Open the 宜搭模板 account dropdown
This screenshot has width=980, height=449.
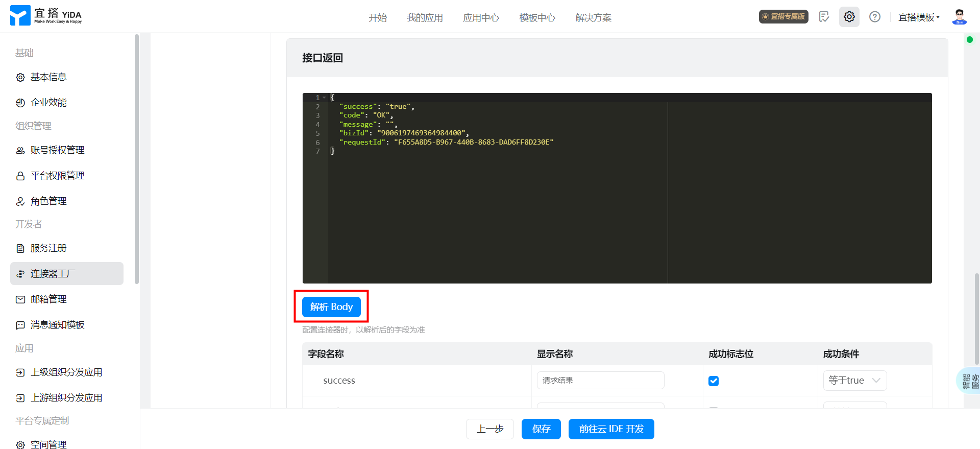pyautogui.click(x=919, y=17)
